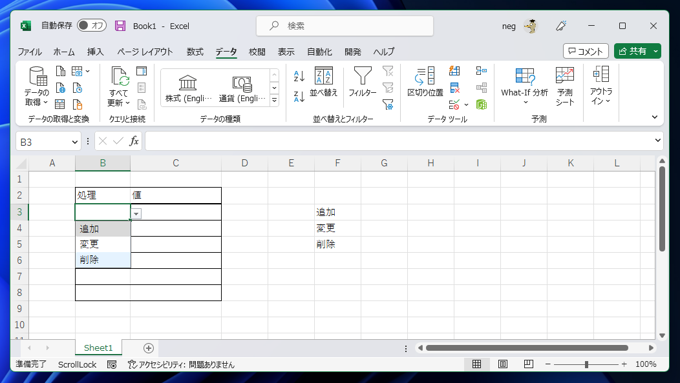Click the Save icon in title bar
The width and height of the screenshot is (680, 383).
(120, 26)
